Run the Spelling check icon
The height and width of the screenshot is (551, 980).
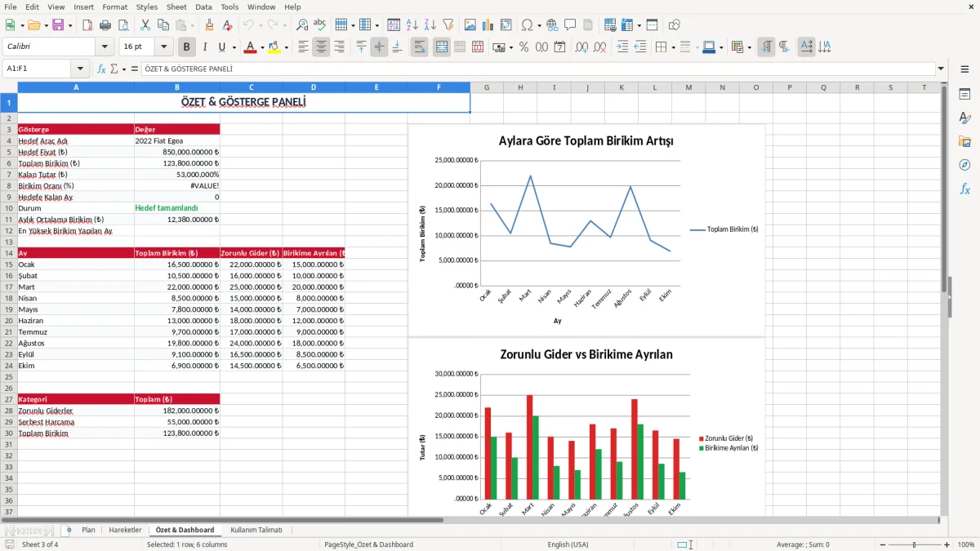pos(320,25)
